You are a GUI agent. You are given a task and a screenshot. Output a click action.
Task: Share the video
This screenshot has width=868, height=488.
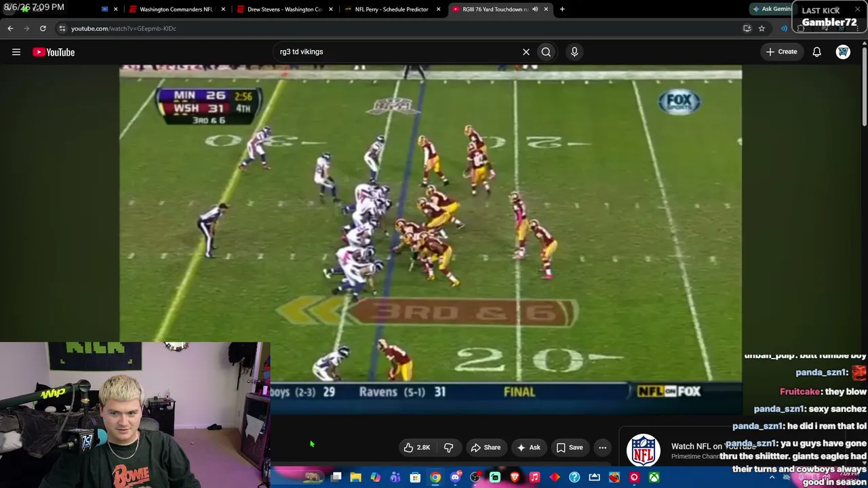click(x=486, y=447)
